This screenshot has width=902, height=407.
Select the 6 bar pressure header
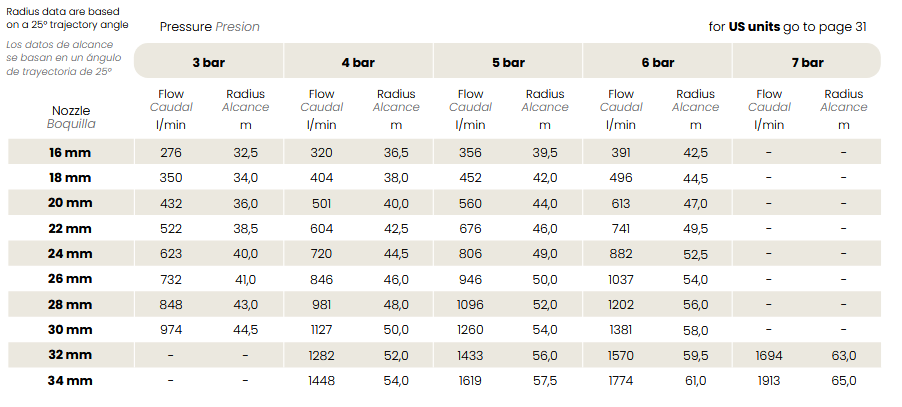657,62
